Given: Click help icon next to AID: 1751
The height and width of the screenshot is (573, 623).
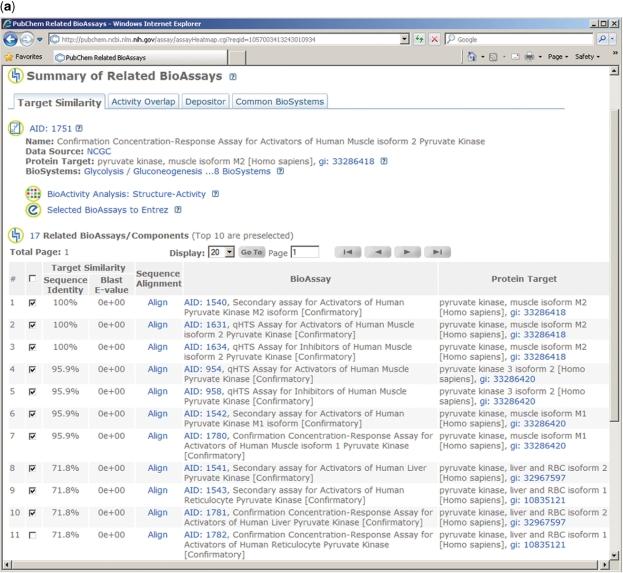Looking at the screenshot, I should [x=79, y=128].
